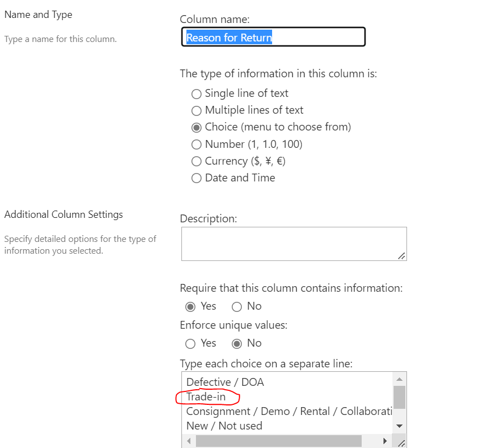Screen dimensions: 491x448
Task: Choose No for enforce unique values
Action: [x=237, y=344]
